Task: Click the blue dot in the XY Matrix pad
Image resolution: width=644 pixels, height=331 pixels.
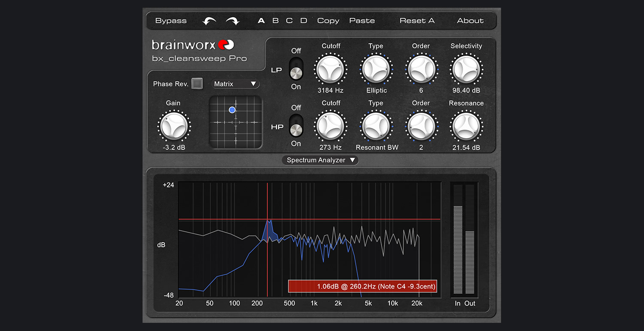Action: point(232,109)
